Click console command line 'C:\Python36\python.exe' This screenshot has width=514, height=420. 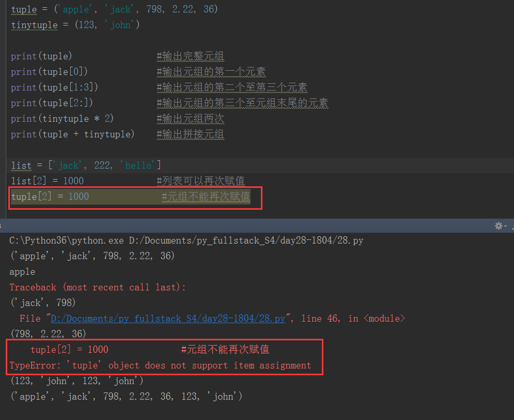coord(67,240)
